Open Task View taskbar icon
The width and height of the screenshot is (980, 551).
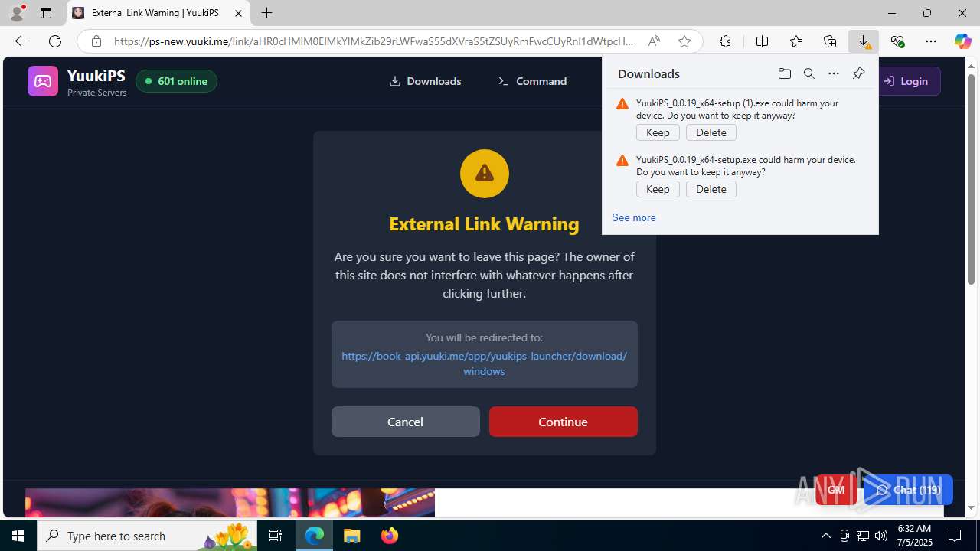click(276, 536)
